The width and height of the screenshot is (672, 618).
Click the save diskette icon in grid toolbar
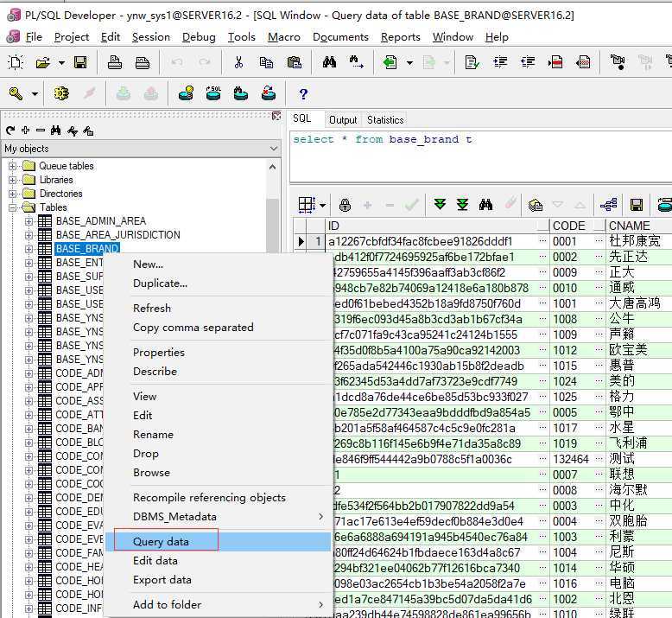[x=637, y=205]
